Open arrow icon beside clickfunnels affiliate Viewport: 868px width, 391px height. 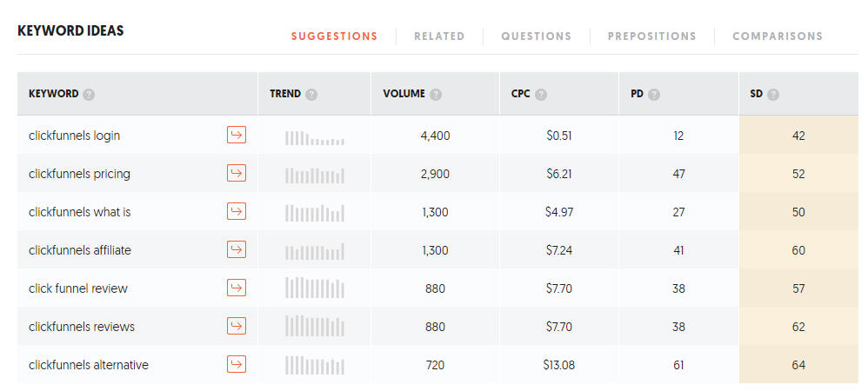point(237,249)
